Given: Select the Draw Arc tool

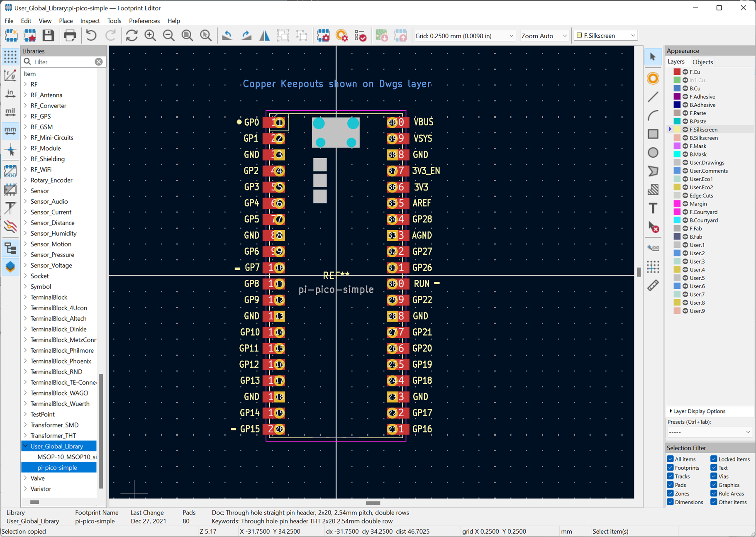Looking at the screenshot, I should 653,115.
